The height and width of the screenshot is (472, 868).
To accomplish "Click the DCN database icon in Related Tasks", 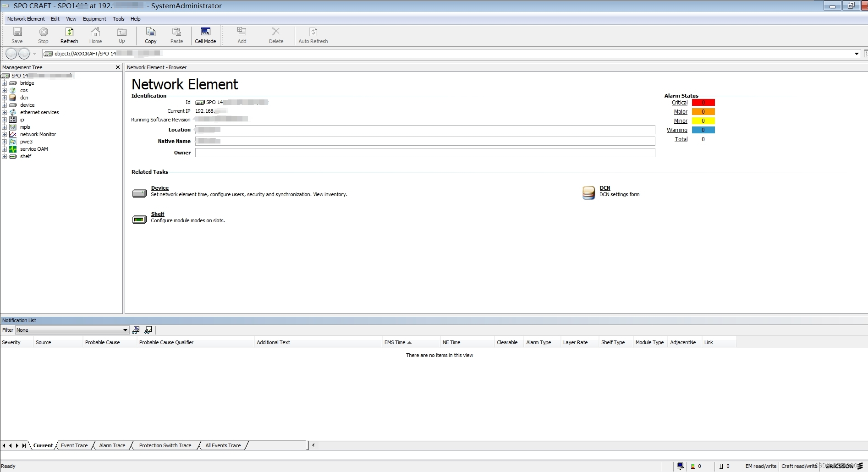I will point(588,192).
